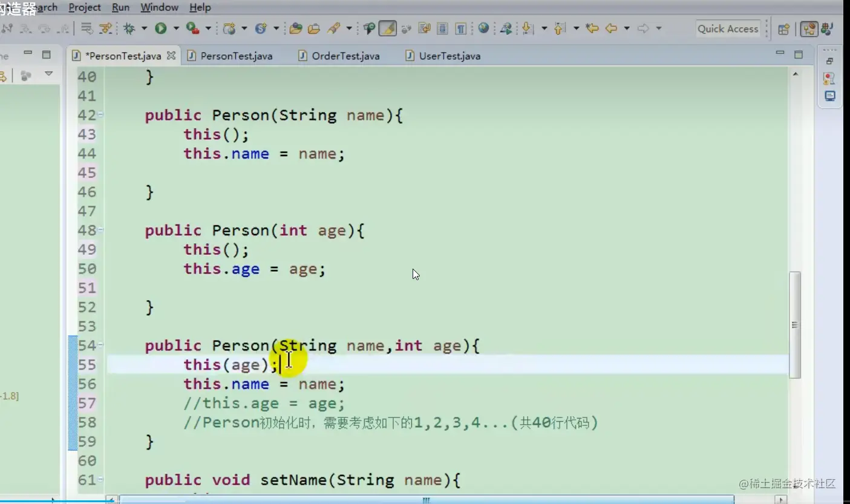Go Back with the yellow left arrow
This screenshot has width=850, height=504.
(612, 28)
